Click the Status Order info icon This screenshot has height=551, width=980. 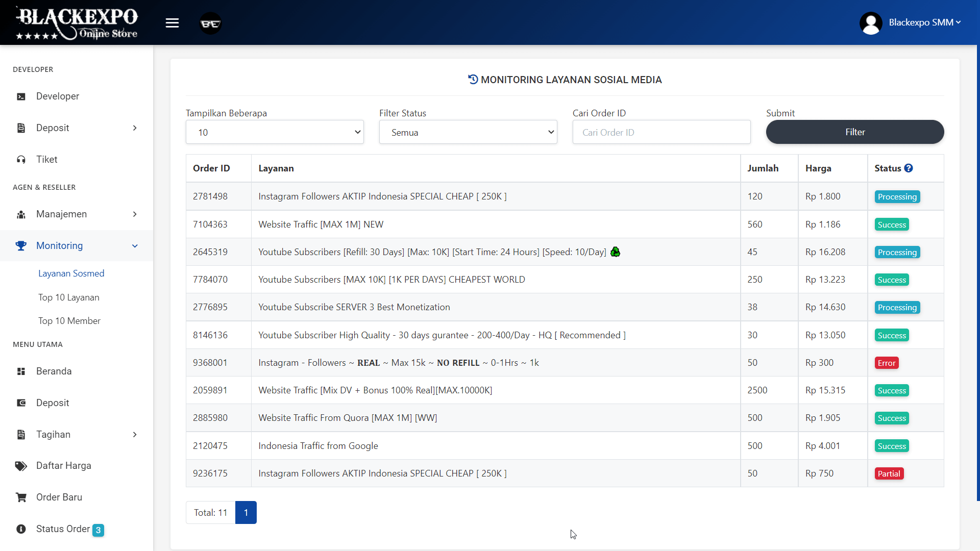coord(21,529)
